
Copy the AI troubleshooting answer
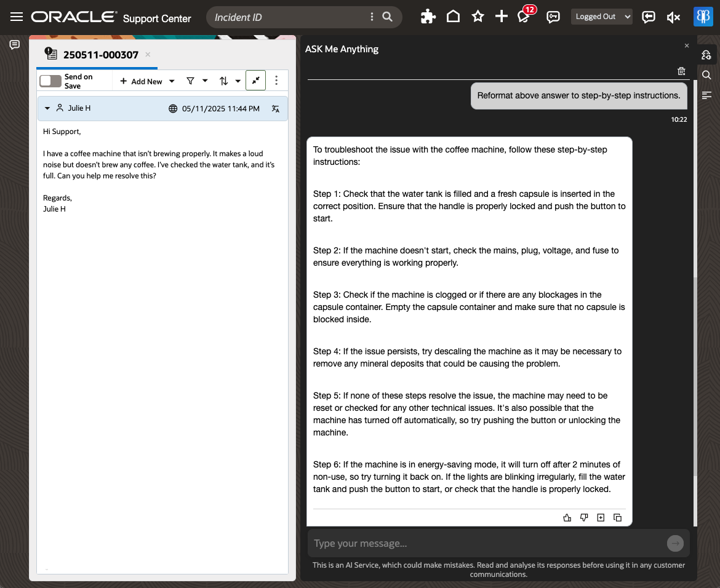(617, 517)
